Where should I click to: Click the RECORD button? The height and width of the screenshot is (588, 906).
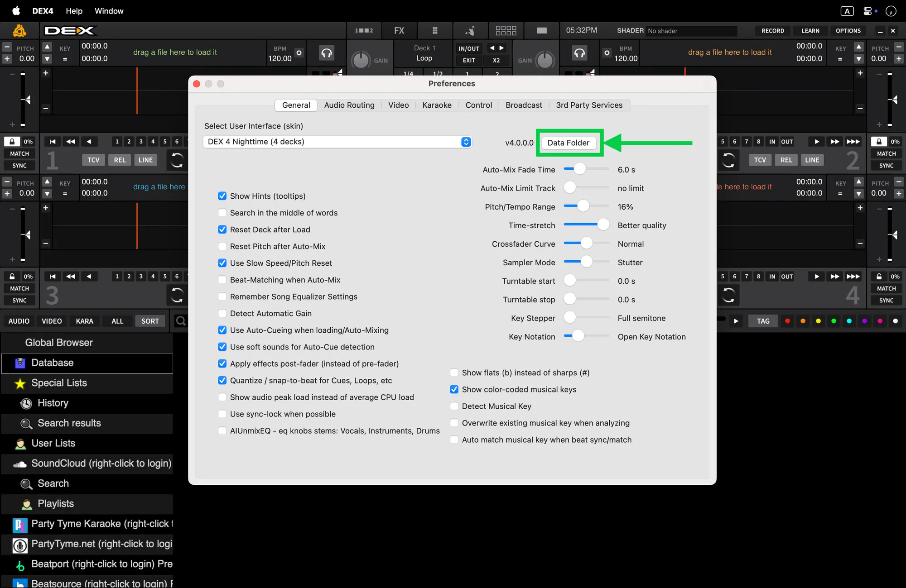772,31
